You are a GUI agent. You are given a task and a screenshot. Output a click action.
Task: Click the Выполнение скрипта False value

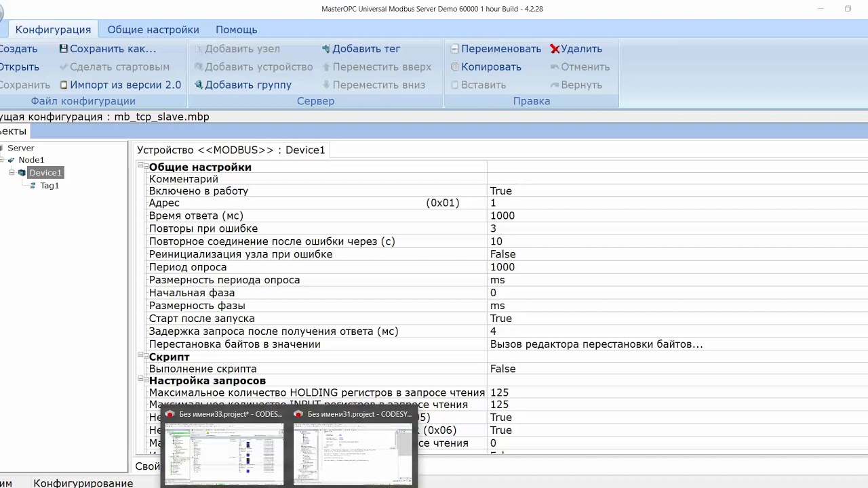503,369
